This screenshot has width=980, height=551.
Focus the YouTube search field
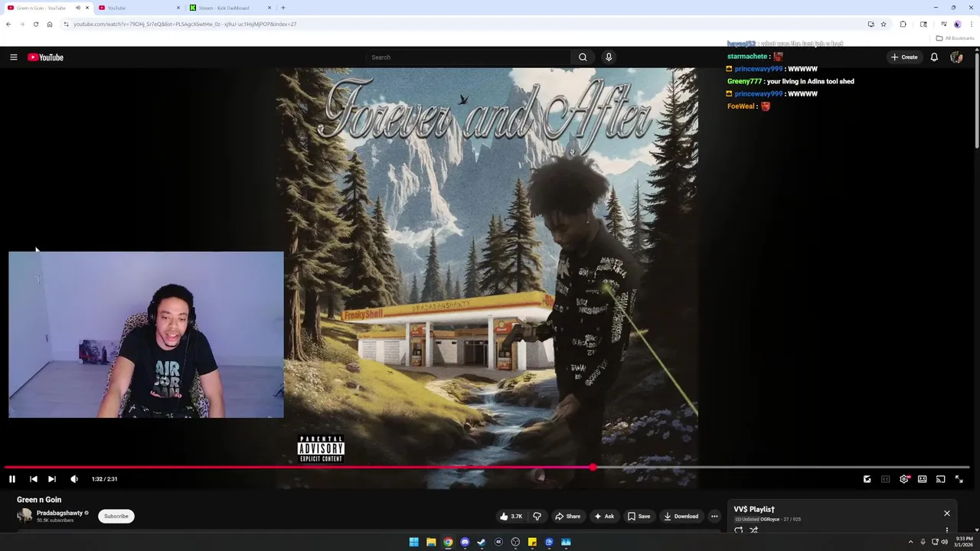[x=469, y=57]
